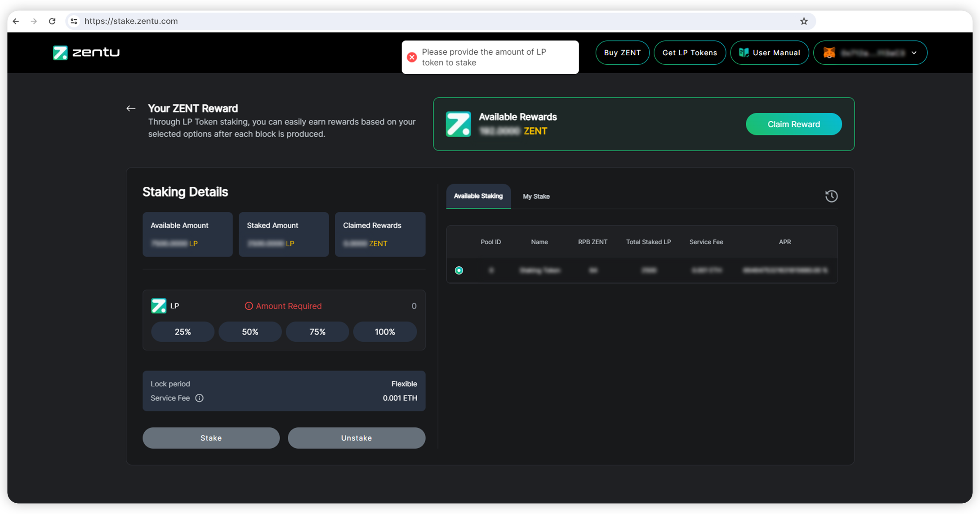Choose the 50% amount preset

[x=250, y=332]
